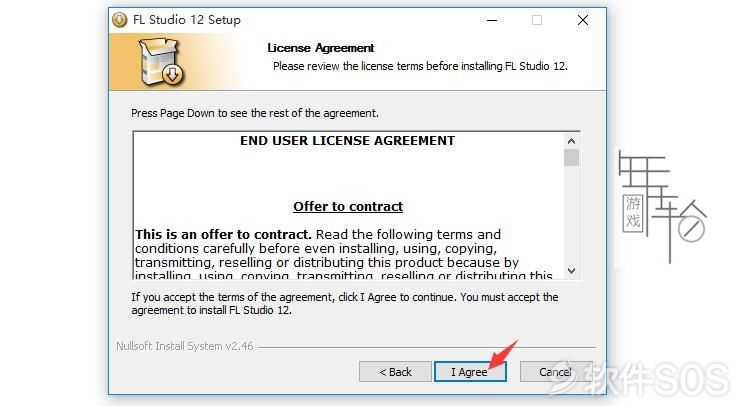Click the FL Studio title bar icon
Image resolution: width=742 pixels, height=406 pixels.
pos(120,20)
